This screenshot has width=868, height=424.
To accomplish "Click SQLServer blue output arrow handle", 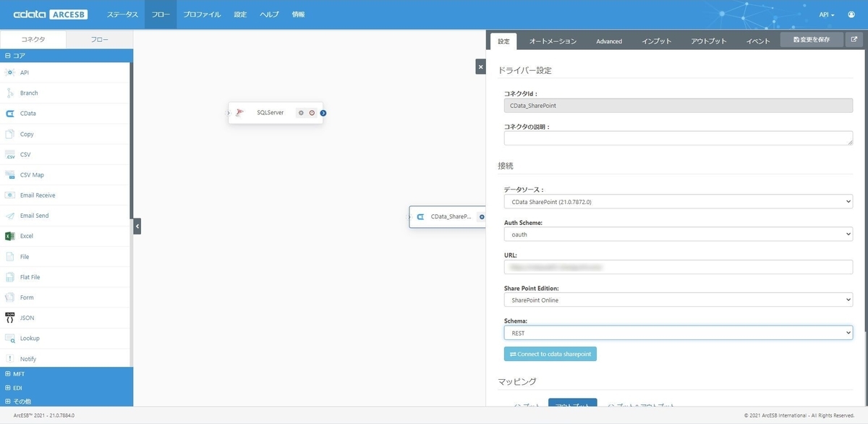I will tap(323, 113).
